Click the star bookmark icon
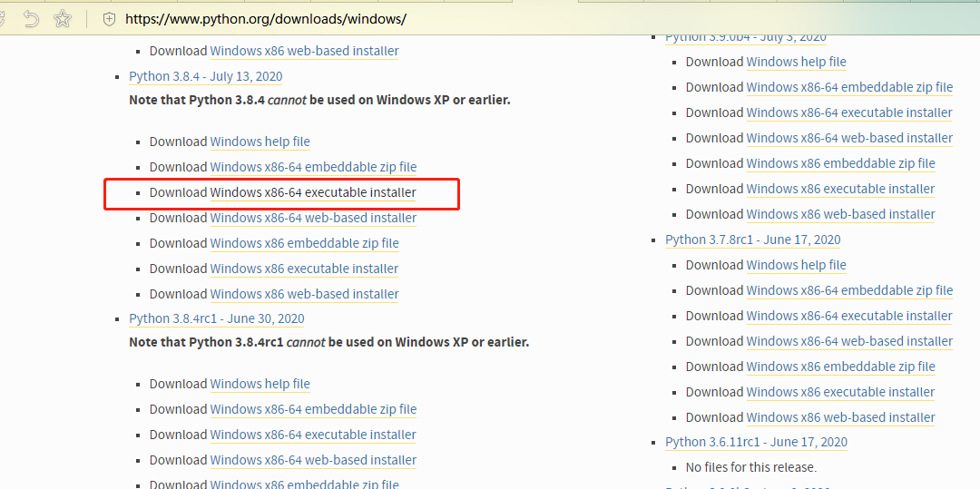The image size is (980, 489). (63, 19)
